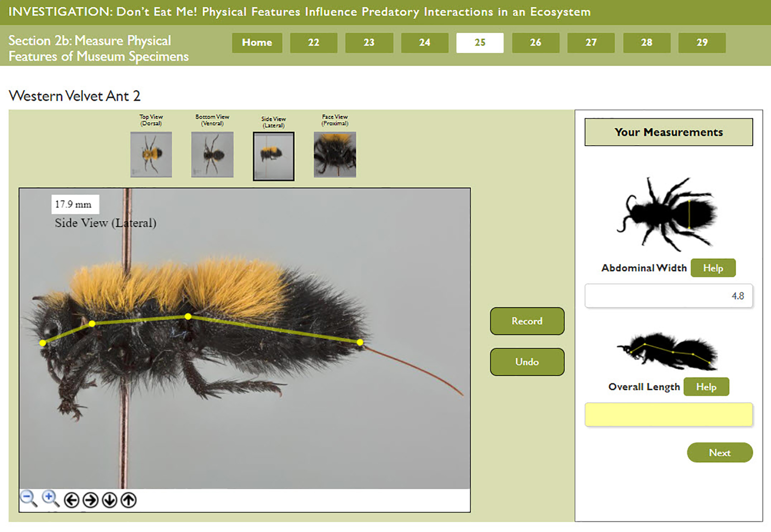Open page 29

click(702, 43)
